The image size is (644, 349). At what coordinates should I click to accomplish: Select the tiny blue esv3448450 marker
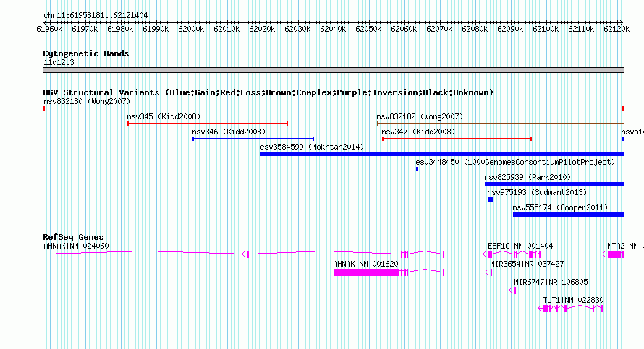417,169
